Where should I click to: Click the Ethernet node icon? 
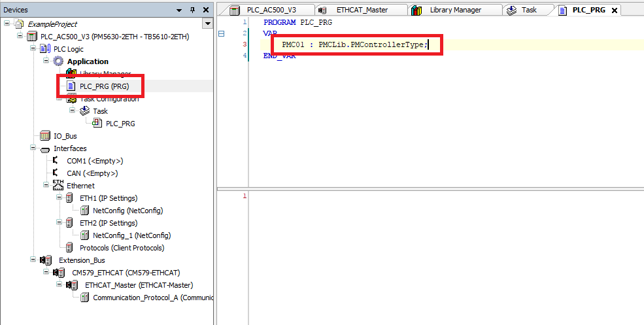(x=58, y=185)
